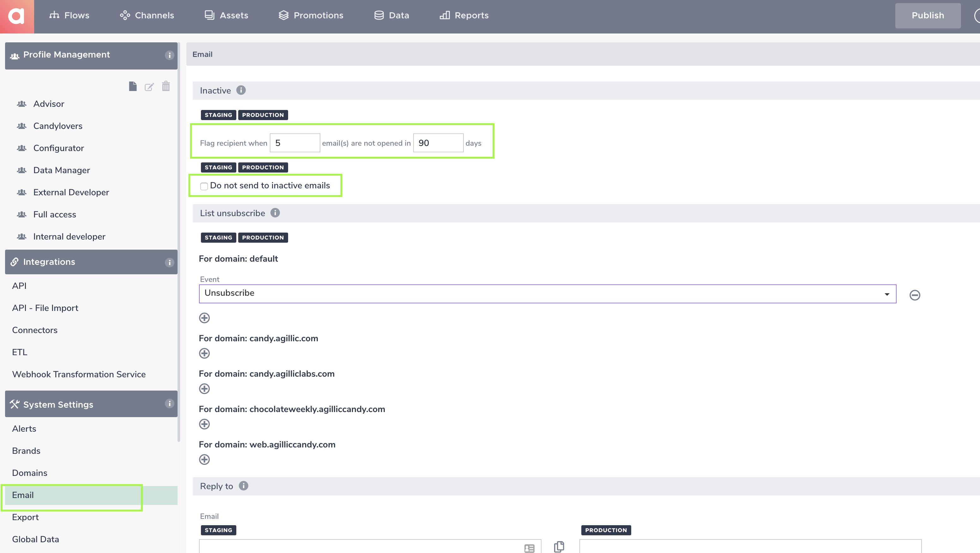Click the delete profile trash icon
This screenshot has width=980, height=553.
166,86
